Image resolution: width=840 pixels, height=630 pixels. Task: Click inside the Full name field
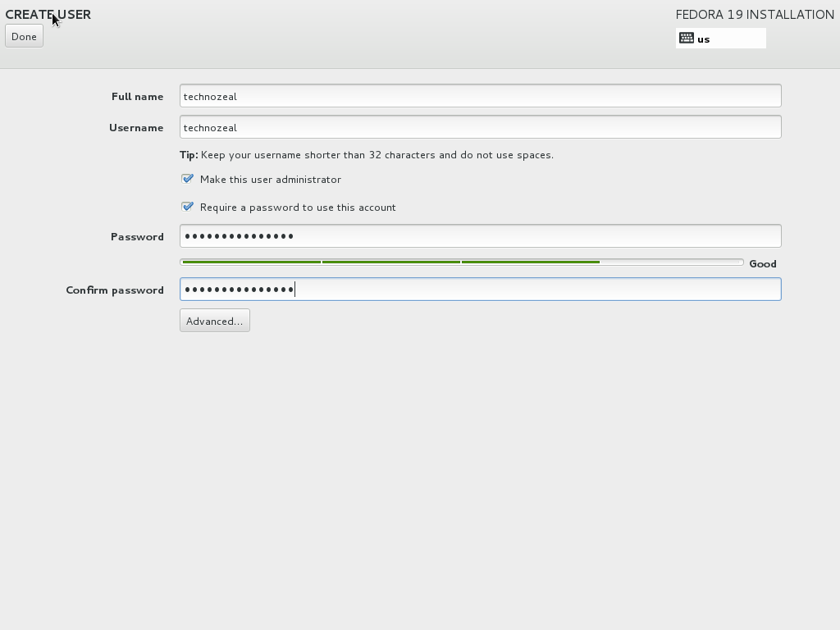[480, 95]
